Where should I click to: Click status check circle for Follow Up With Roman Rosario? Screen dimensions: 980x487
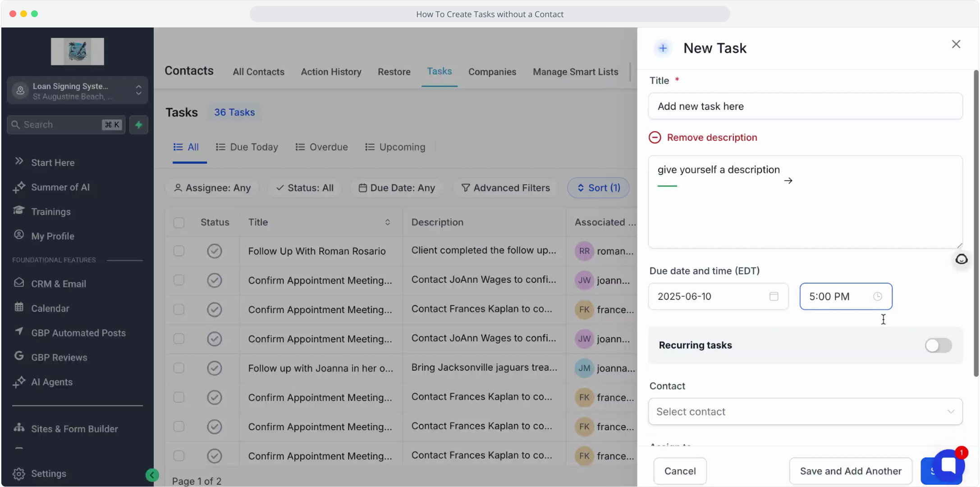[x=215, y=251]
